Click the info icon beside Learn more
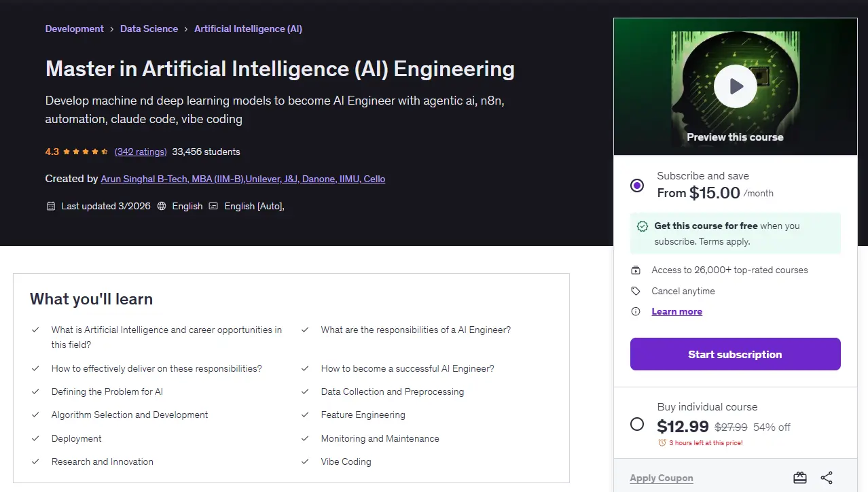 click(x=636, y=311)
